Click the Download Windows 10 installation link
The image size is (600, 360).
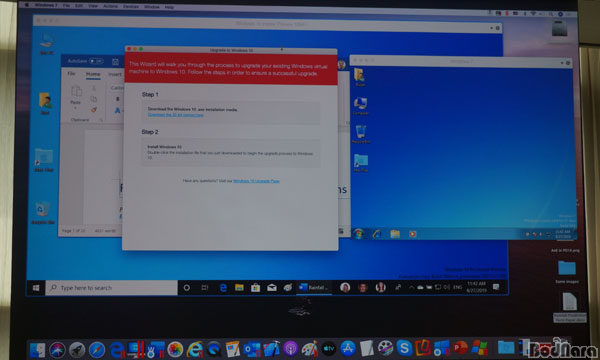coord(176,115)
